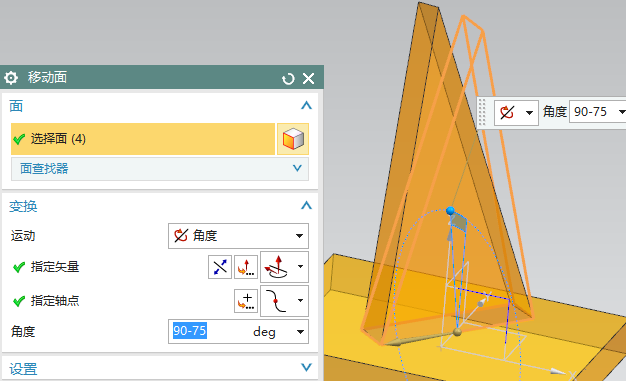Open the vector dialog icon beside 指定矢量
The image size is (626, 381).
coord(246,267)
